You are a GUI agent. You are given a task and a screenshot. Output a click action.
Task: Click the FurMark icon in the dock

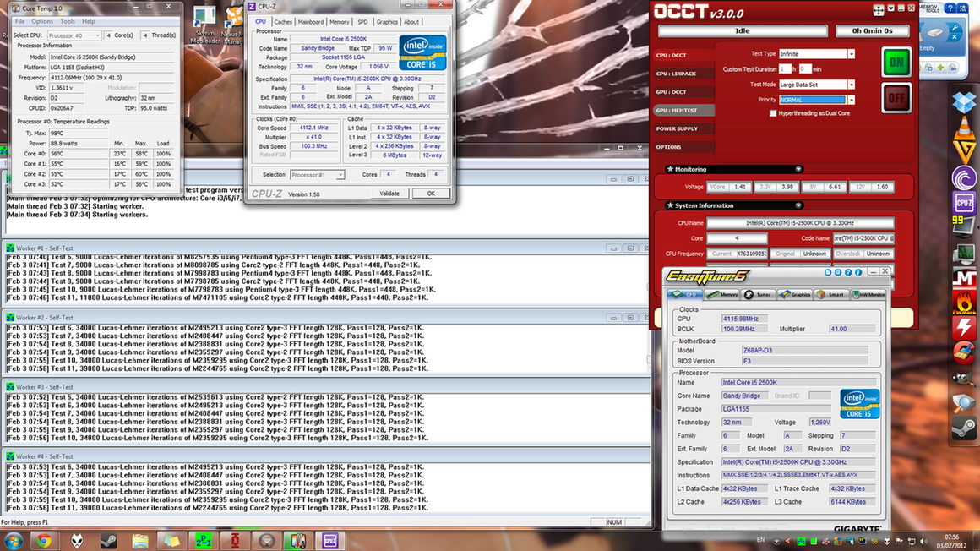(x=964, y=301)
